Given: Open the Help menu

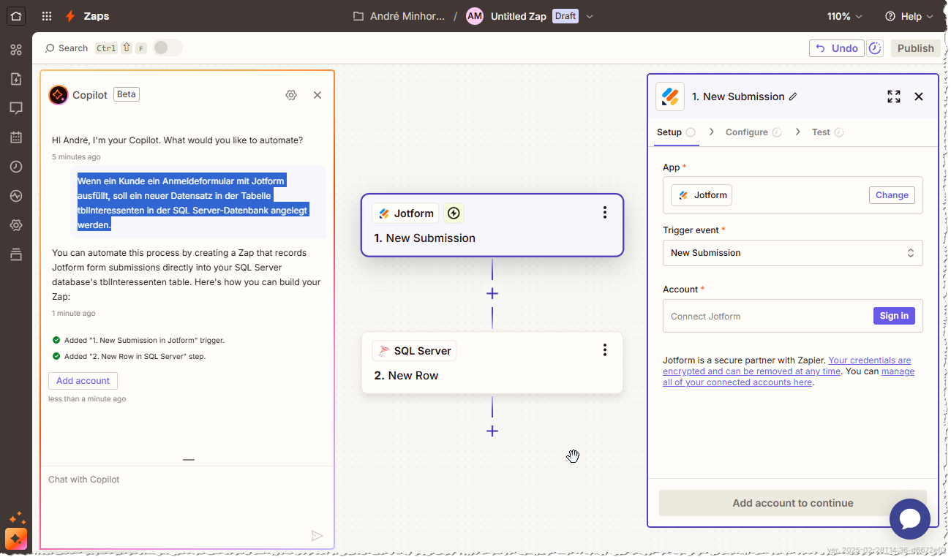Looking at the screenshot, I should (x=909, y=16).
